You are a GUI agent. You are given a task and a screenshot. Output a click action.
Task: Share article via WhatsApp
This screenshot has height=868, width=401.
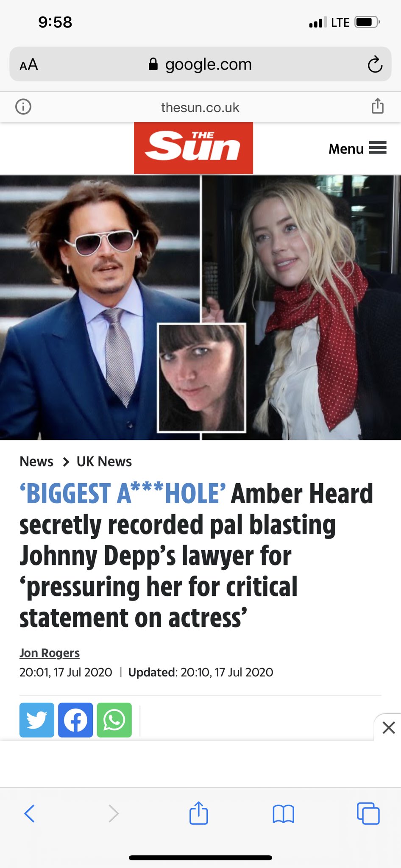tap(114, 720)
